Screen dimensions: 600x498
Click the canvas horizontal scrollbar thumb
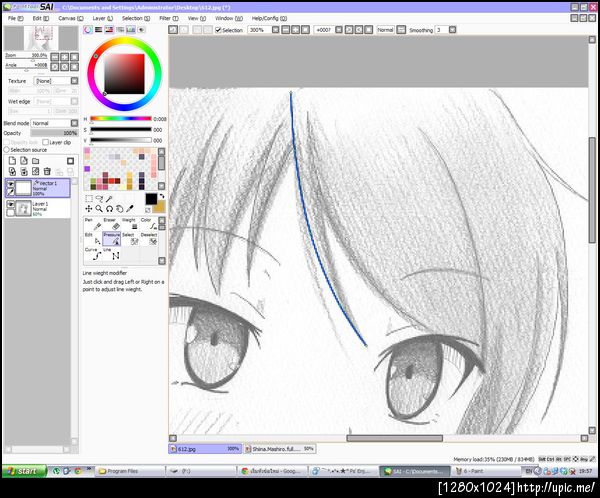pyautogui.click(x=395, y=438)
